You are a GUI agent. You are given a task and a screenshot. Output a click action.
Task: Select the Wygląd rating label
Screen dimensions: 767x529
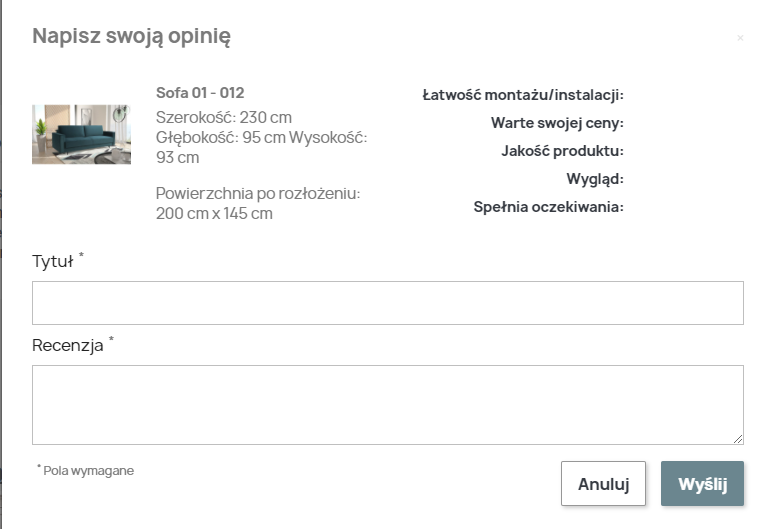594,179
